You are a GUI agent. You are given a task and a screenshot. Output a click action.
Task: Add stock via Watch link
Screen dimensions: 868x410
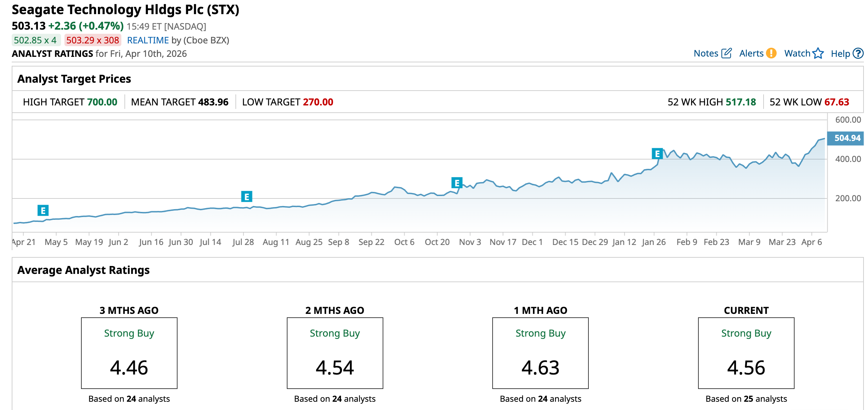(x=797, y=53)
